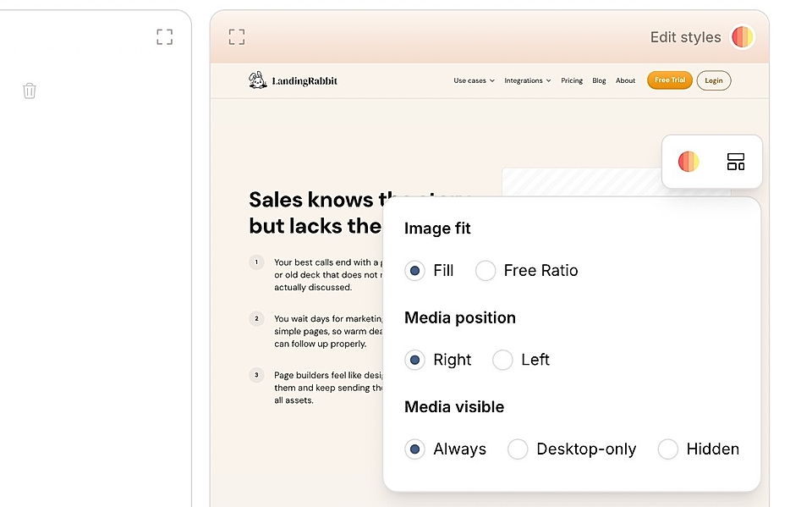This screenshot has height=507, width=812.
Task: Set media visibility to Hidden
Action: click(667, 449)
